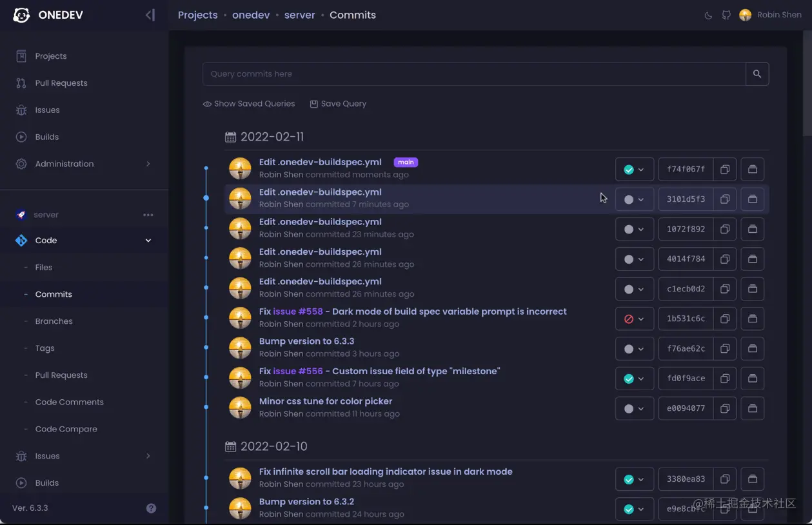Copy commit hash 4014f784
Viewport: 812px width, 525px height.
pos(725,259)
